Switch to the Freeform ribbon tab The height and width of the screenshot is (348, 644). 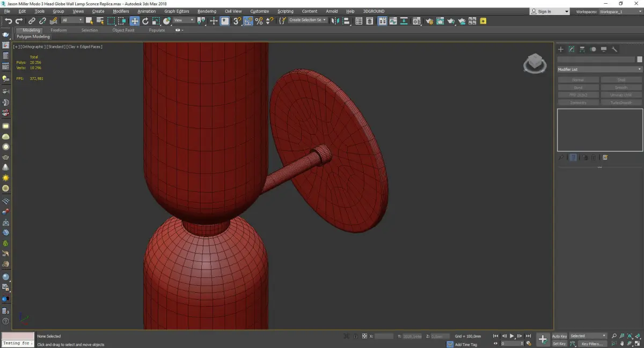point(58,30)
